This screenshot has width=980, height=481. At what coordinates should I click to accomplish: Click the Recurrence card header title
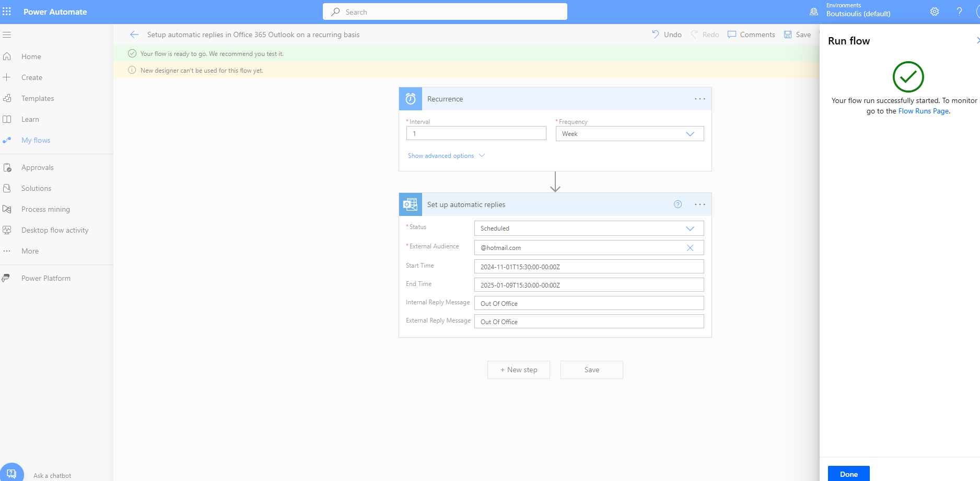pos(445,99)
